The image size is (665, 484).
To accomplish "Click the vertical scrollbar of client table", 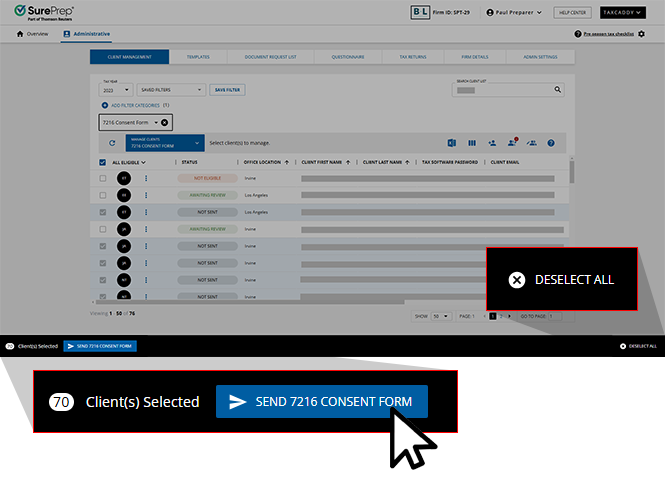I will pos(572,172).
